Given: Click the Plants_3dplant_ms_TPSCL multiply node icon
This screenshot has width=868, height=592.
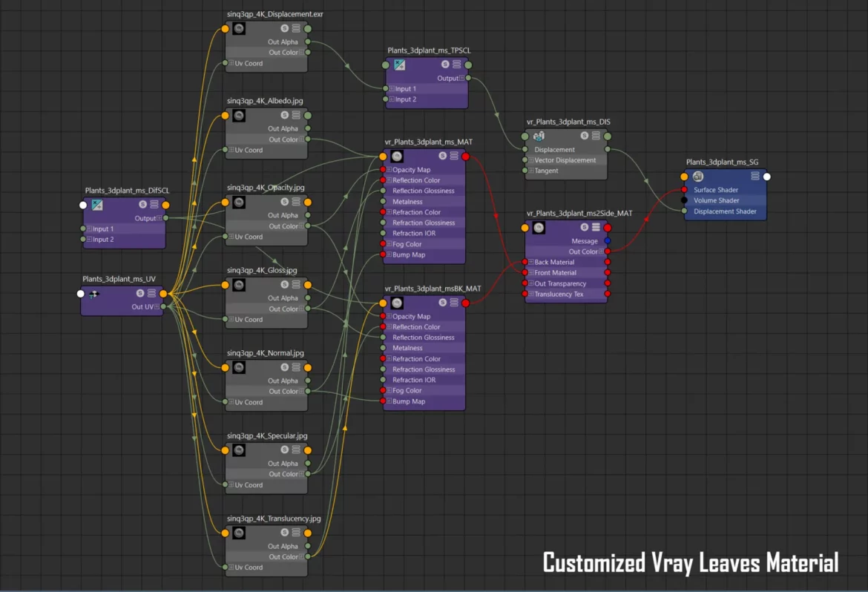Looking at the screenshot, I should click(x=399, y=65).
